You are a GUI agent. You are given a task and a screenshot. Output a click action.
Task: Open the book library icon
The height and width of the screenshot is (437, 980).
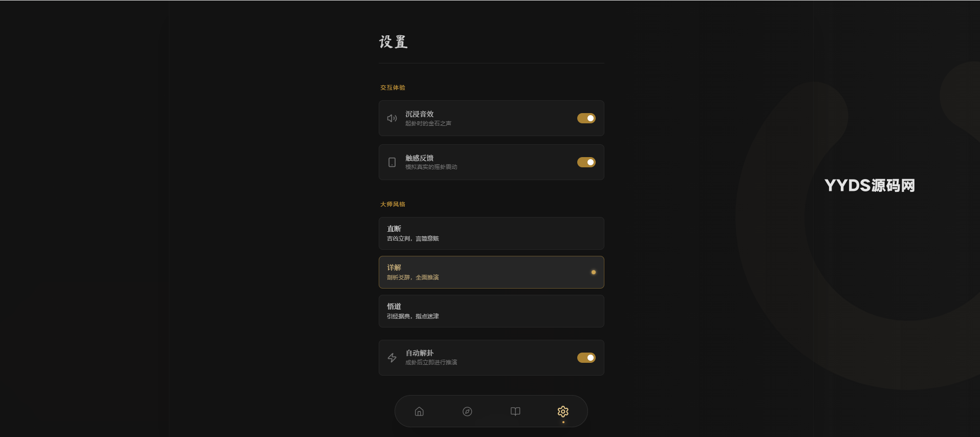[515, 411]
